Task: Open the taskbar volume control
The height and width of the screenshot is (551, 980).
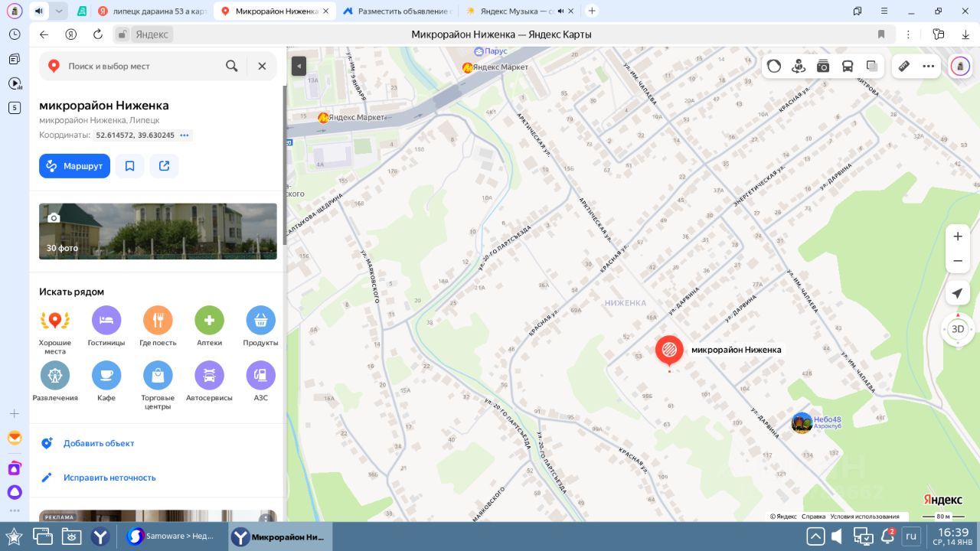Action: (x=837, y=536)
